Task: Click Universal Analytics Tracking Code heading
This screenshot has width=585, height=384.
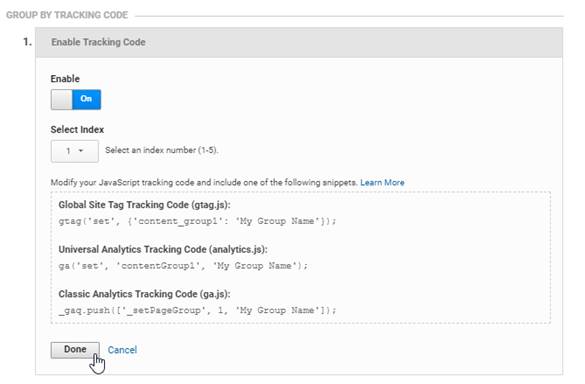Action: (163, 249)
